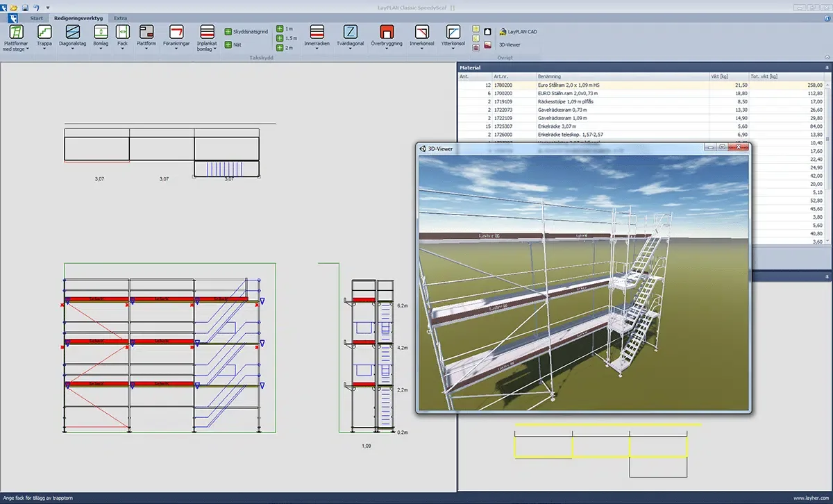Select the Överbryggning tool icon
This screenshot has height=504, width=833.
tap(387, 32)
